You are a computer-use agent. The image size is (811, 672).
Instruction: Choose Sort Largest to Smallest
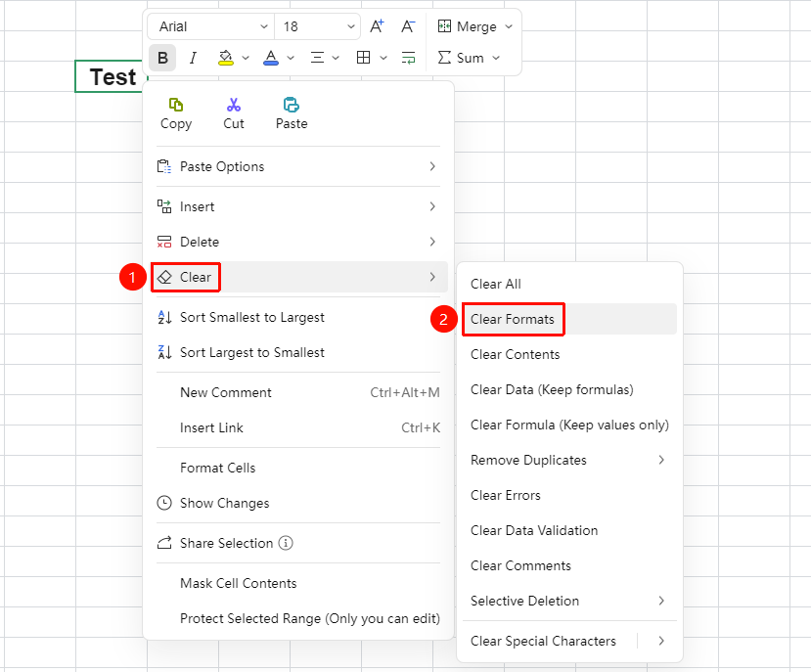click(x=298, y=353)
